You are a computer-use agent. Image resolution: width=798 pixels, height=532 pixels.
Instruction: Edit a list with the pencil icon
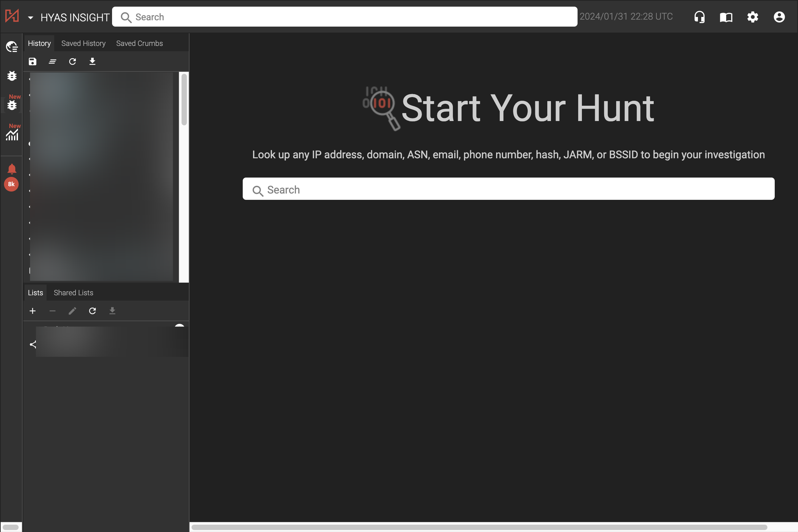click(72, 311)
